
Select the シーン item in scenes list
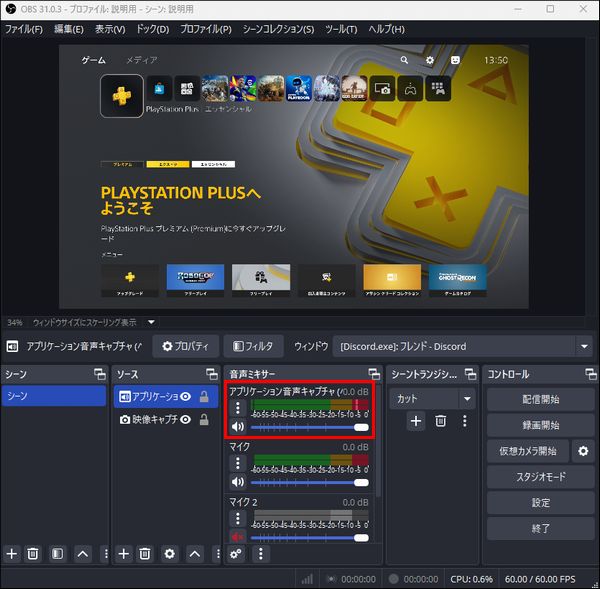pos(54,396)
